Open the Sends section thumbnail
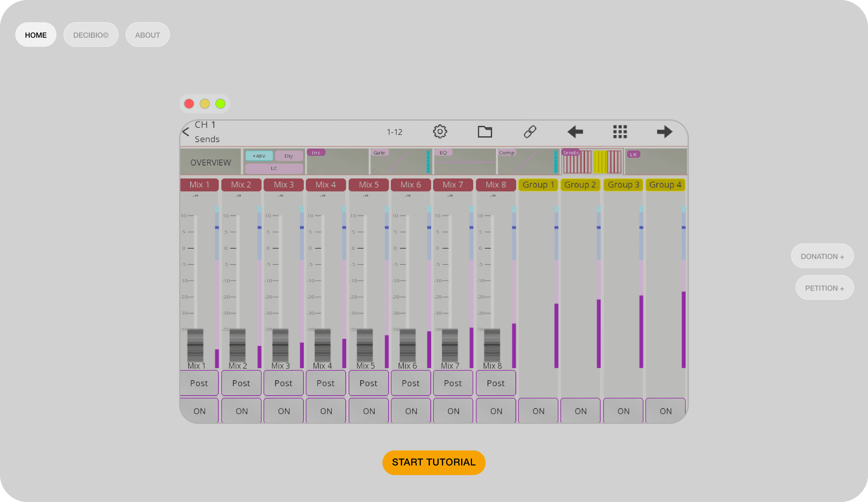Screen dimensions: 868x502 pyautogui.click(x=592, y=161)
